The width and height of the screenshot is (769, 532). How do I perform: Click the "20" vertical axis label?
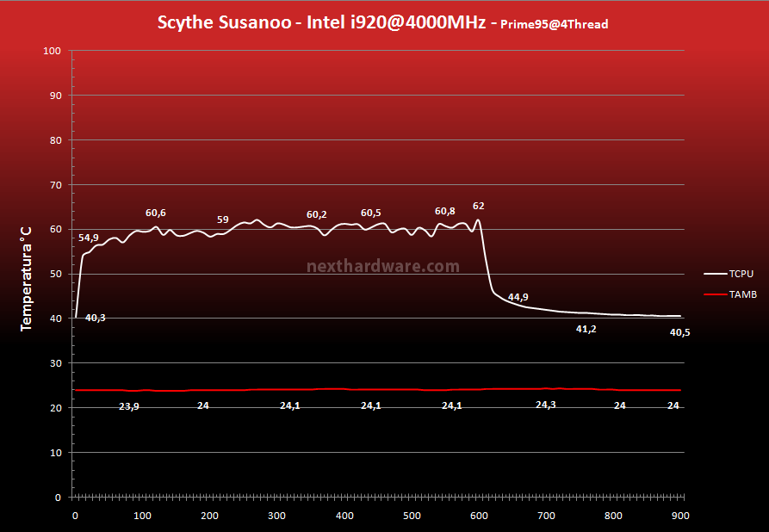(x=56, y=408)
